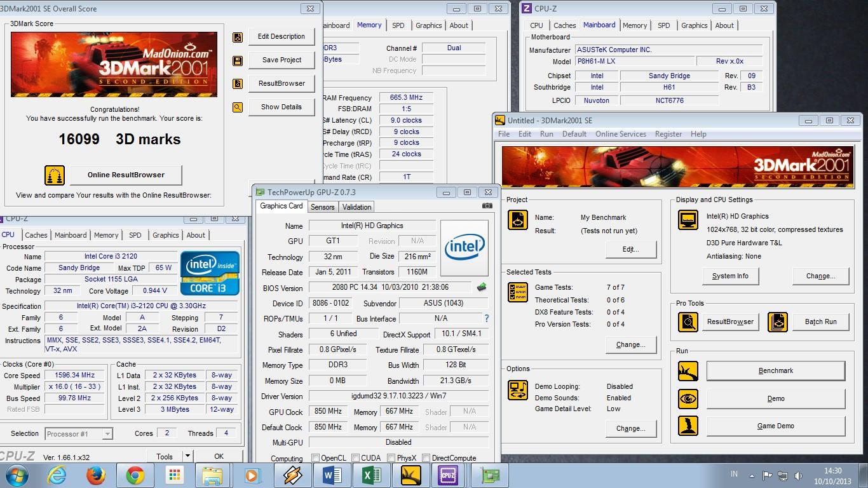Switch to the Validation tab in GPU-Z
The width and height of the screenshot is (868, 488).
(356, 207)
